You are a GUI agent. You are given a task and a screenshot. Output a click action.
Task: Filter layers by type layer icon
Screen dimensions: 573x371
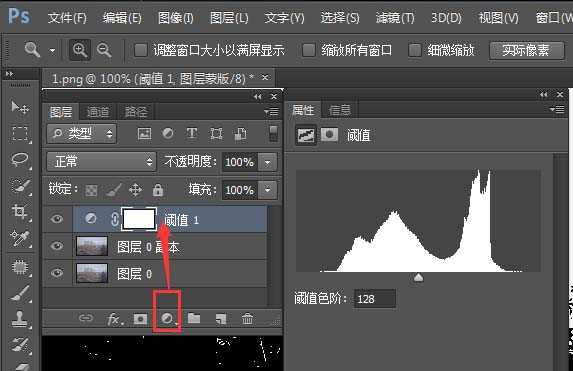(192, 133)
